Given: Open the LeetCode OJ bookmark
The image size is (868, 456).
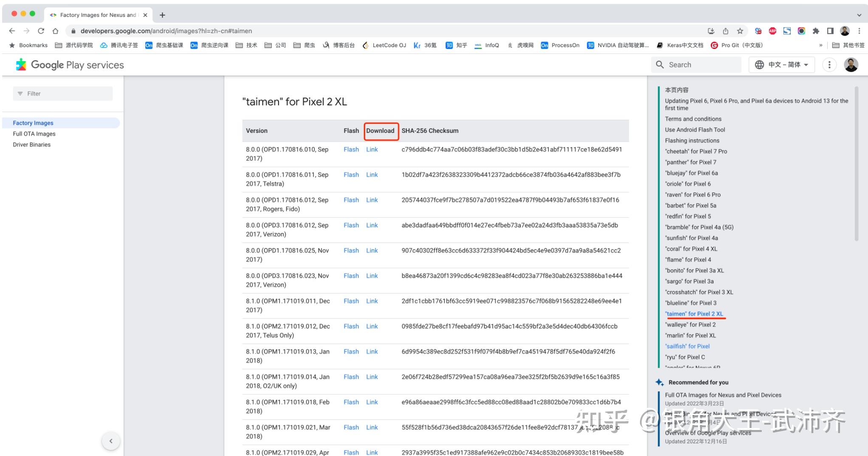Looking at the screenshot, I should coord(384,45).
